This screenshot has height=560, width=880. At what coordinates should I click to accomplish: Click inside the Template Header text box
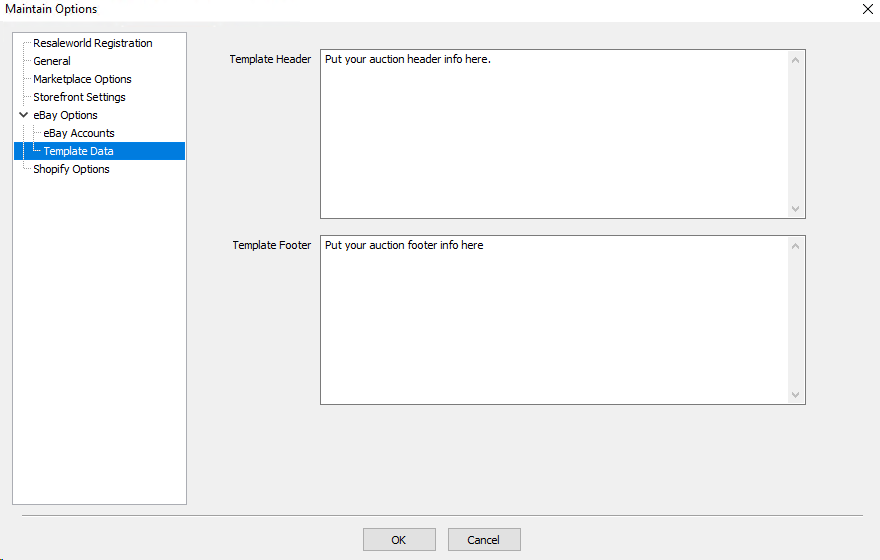[554, 134]
